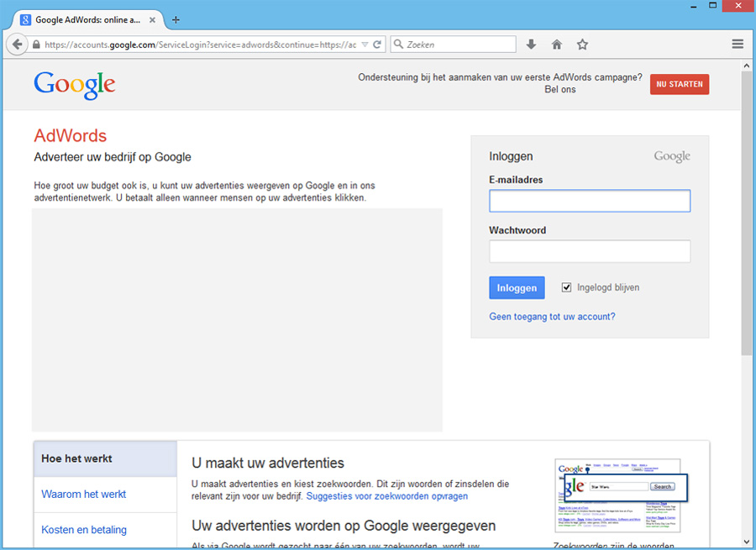
Task: Reload the page with the refresh icon
Action: [377, 45]
